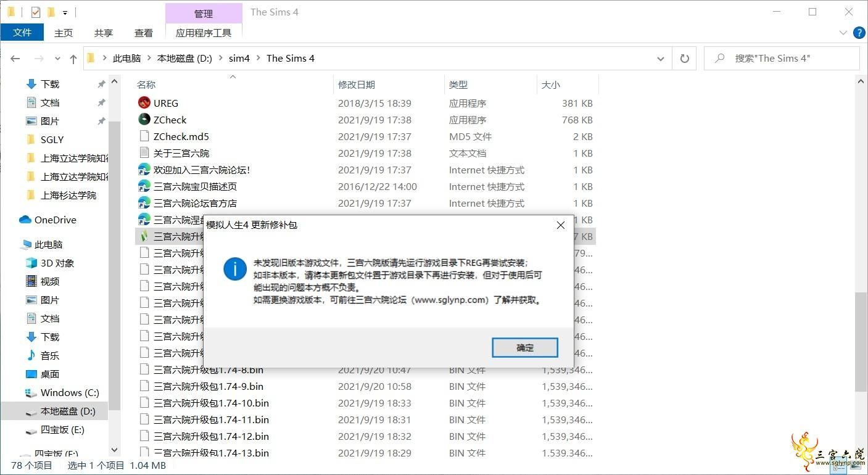The height and width of the screenshot is (475, 868).
Task: Click the chevron after sim4 in breadcrumb
Action: [258, 59]
